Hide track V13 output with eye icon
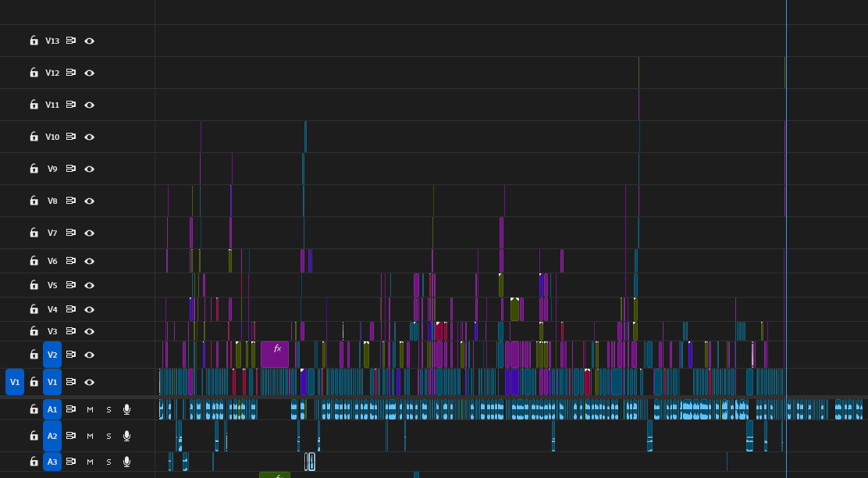The image size is (868, 478). (89, 41)
